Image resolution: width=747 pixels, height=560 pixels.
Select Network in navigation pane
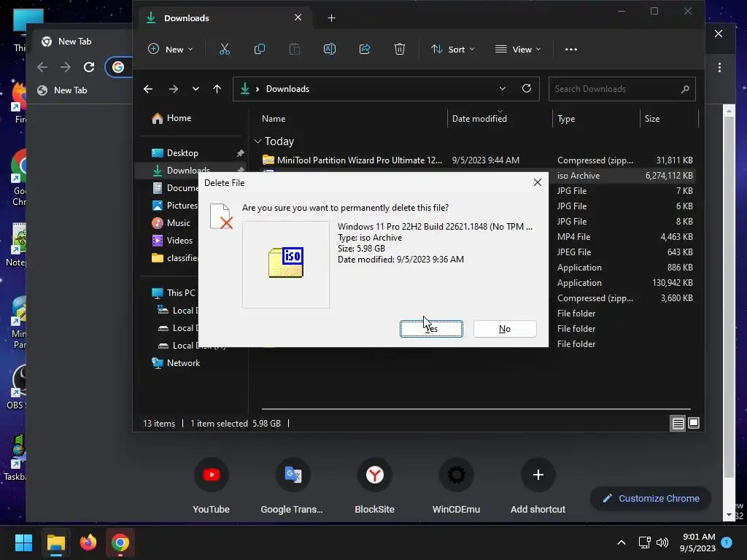click(175, 363)
